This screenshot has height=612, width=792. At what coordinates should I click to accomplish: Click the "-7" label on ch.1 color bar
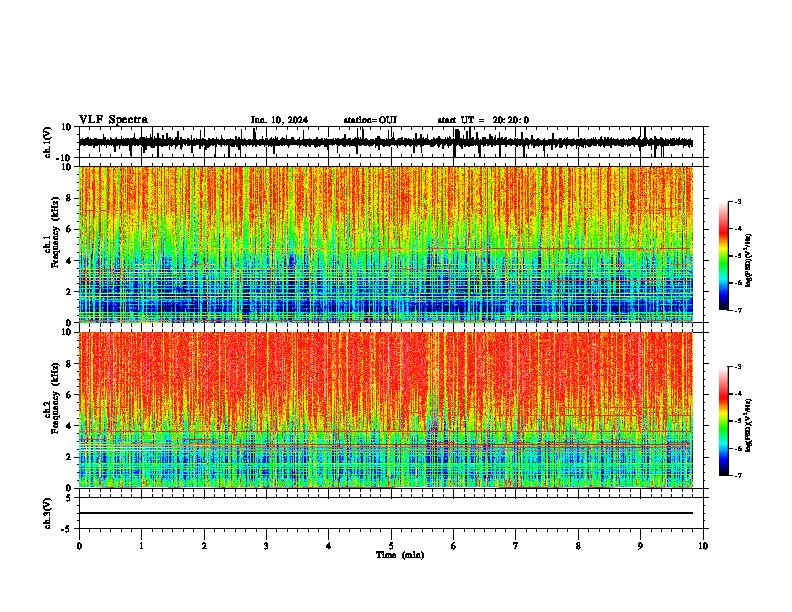tap(738, 310)
